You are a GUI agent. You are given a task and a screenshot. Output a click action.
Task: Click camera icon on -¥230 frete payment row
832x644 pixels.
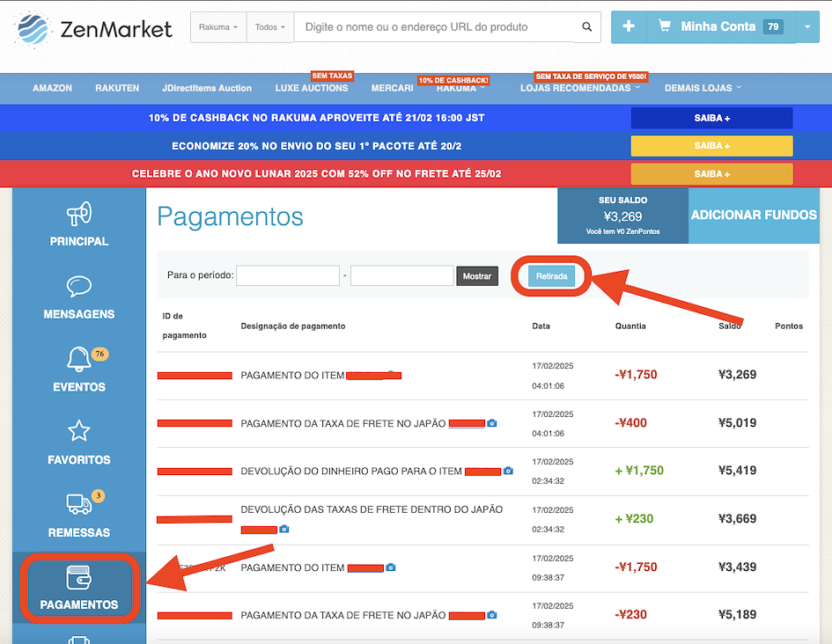[x=492, y=615]
